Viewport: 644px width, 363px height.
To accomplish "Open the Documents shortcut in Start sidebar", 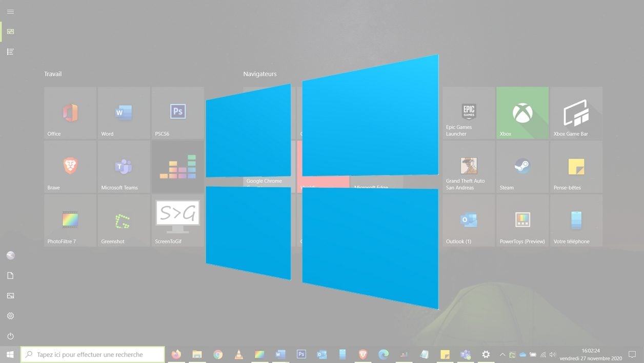I will click(x=10, y=276).
